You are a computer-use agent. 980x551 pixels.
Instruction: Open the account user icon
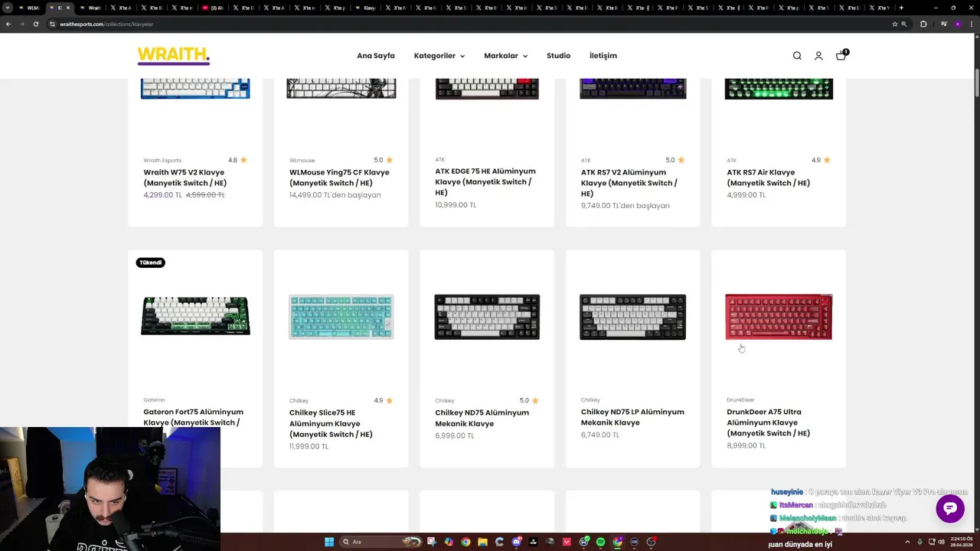(818, 56)
